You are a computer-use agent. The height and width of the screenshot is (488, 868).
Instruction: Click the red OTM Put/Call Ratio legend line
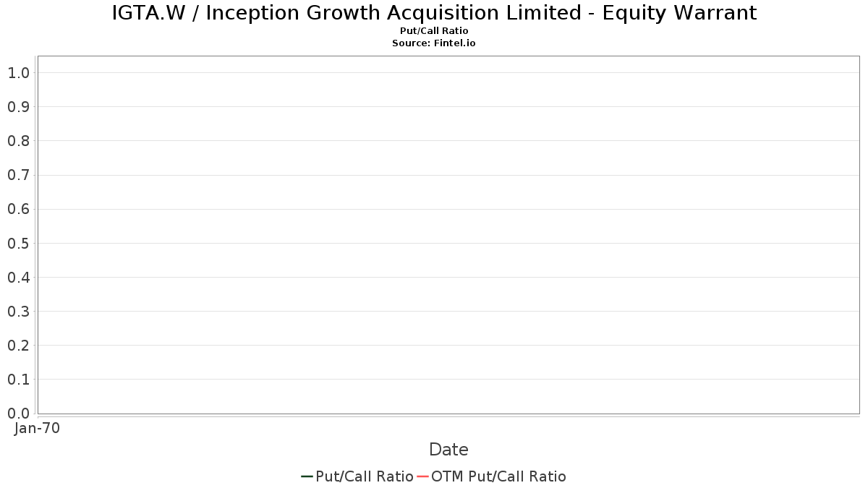coord(423,476)
